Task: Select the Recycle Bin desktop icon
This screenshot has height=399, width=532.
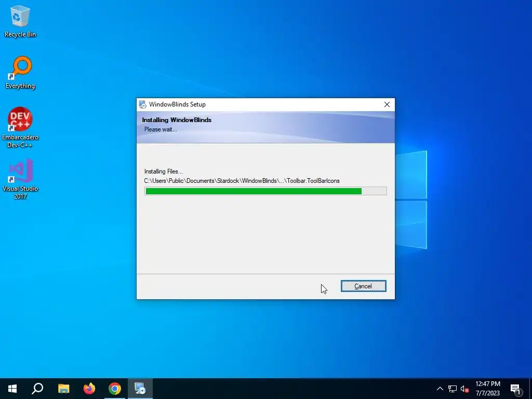Action: pyautogui.click(x=20, y=21)
